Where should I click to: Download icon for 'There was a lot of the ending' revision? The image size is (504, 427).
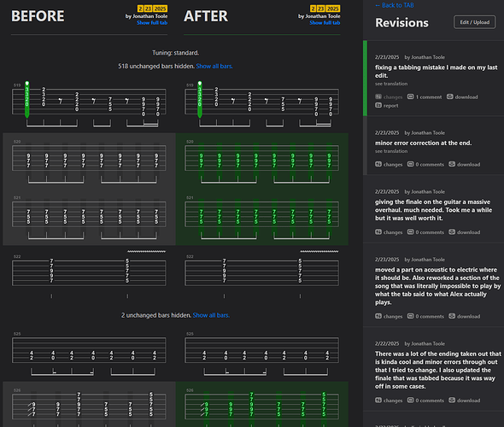452,401
